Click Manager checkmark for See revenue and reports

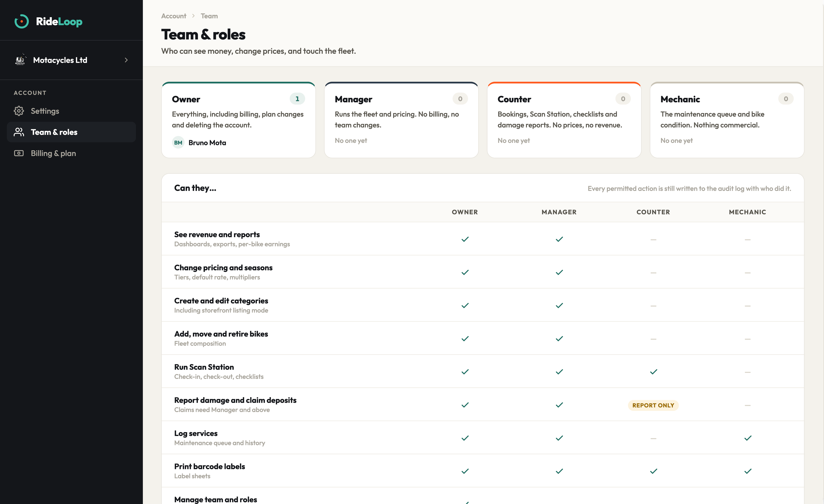[x=559, y=239]
